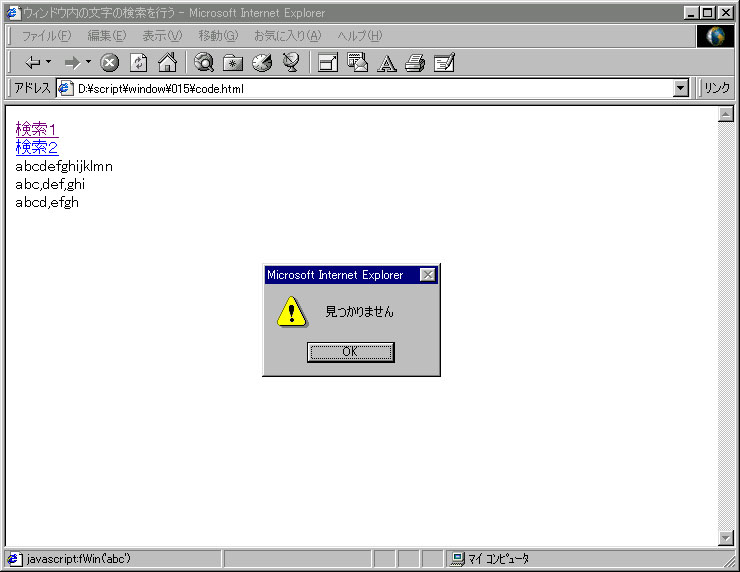Open the Forward history dropdown arrow
740x572 pixels.
pos(88,62)
